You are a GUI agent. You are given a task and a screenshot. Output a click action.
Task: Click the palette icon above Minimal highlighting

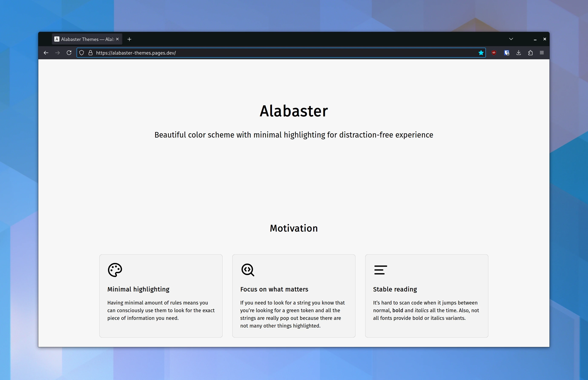point(115,270)
